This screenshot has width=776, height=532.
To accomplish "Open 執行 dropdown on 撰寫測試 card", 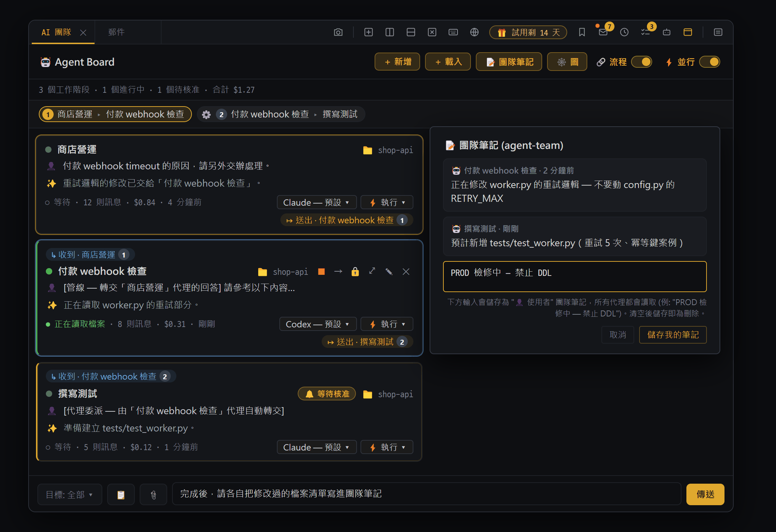I will [387, 447].
